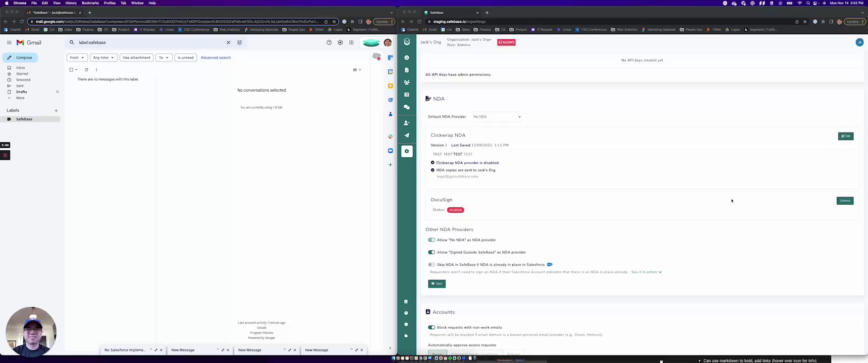This screenshot has width=868, height=363.
Task: Open the users group icon in SafeBase sidebar
Action: point(407,82)
